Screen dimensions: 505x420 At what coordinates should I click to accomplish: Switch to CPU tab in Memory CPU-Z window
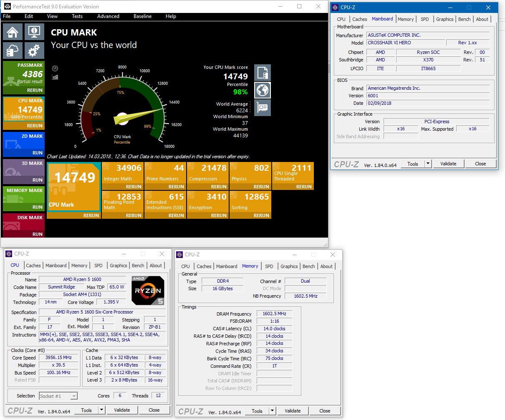[185, 266]
